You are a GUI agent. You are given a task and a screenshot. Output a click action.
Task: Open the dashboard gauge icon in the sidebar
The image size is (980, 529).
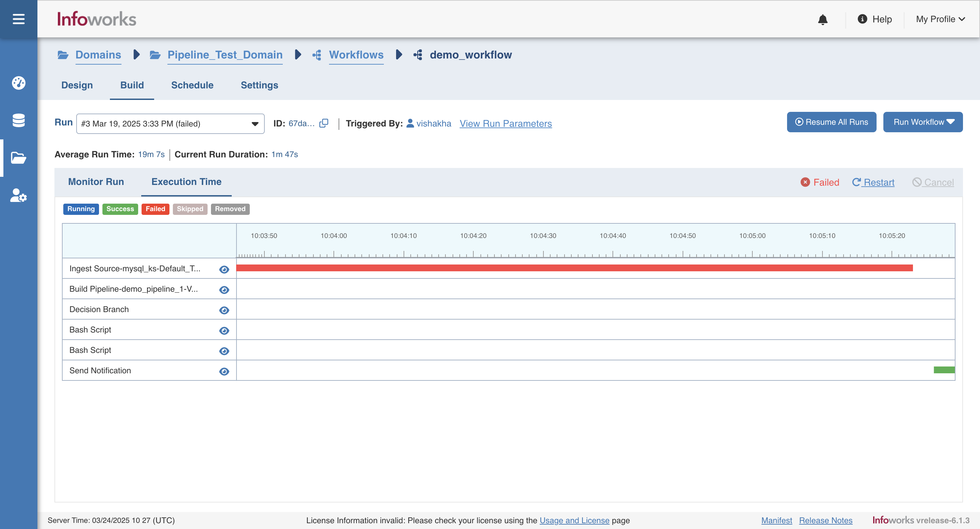coord(18,83)
